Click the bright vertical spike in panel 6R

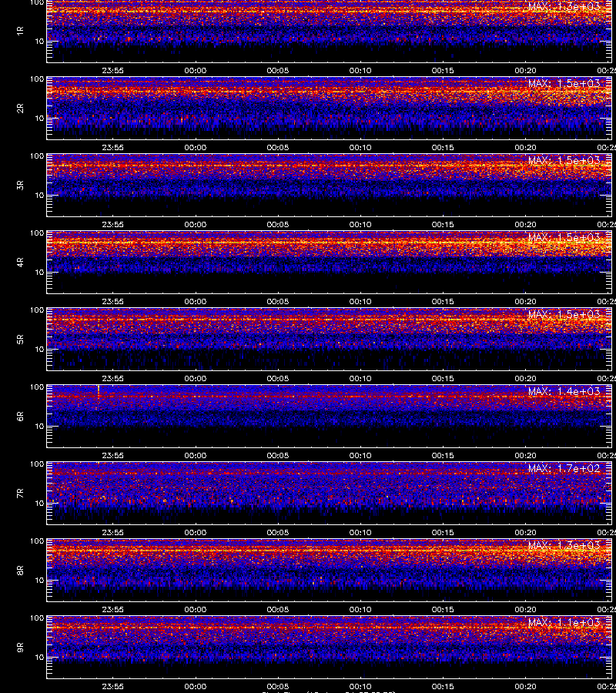99,393
